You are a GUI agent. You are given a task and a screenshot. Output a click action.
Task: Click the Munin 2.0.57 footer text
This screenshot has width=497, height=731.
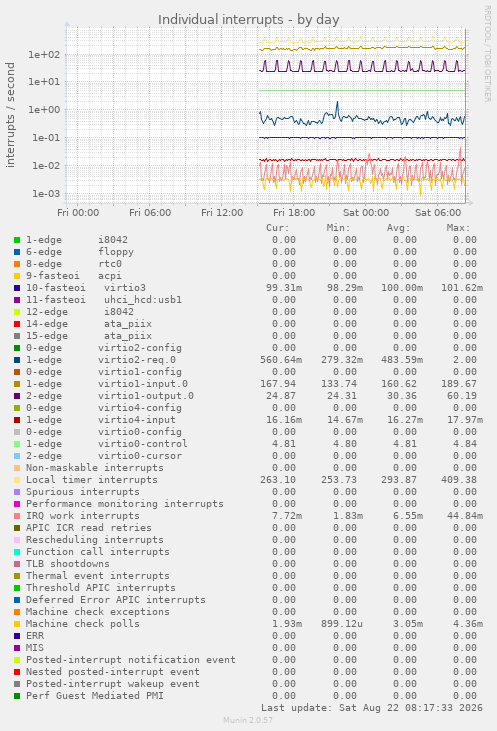pos(248,720)
